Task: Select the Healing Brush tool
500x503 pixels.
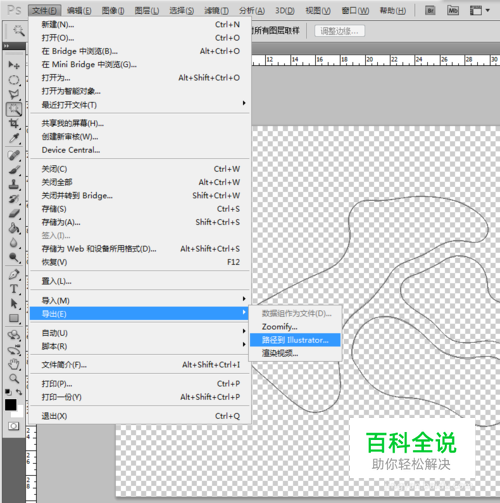Action: pos(14,155)
